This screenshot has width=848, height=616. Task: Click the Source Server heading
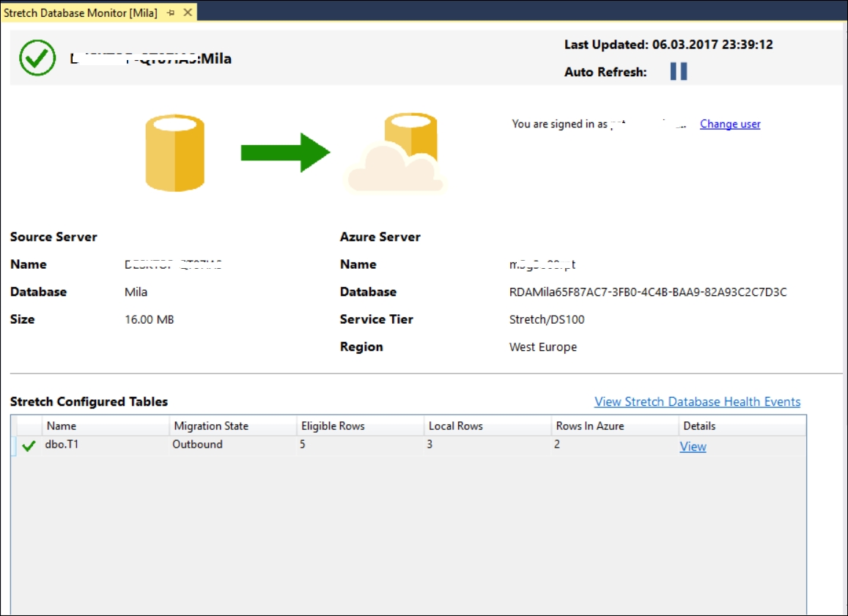click(54, 237)
